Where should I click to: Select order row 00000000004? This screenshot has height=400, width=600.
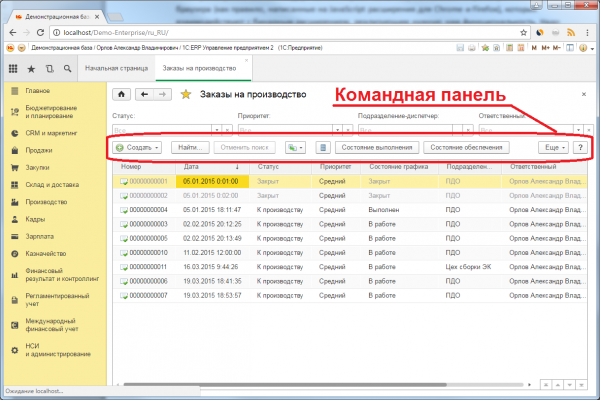pos(147,210)
